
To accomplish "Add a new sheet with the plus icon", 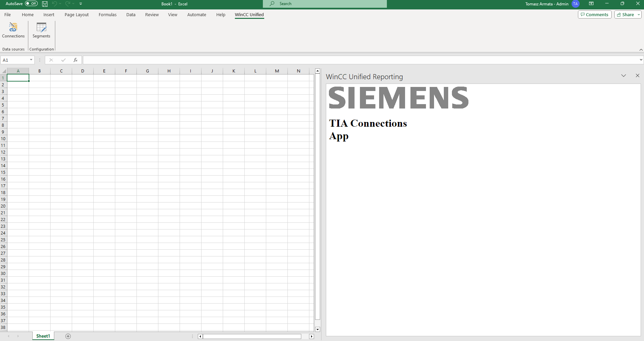I will (x=68, y=336).
